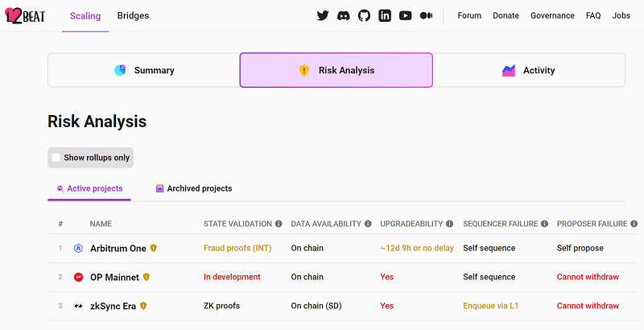The height and width of the screenshot is (330, 644).
Task: Open the LinkedIn icon link
Action: [385, 15]
